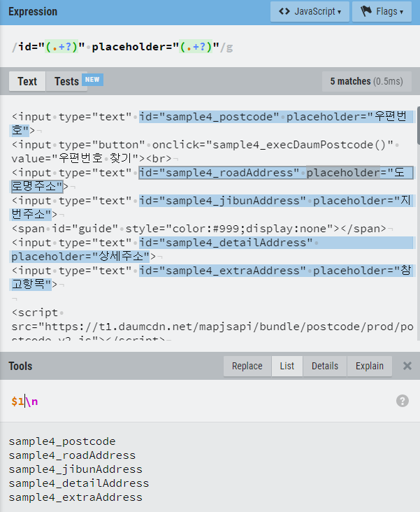This screenshot has width=420, height=512.
Task: Open the Flags dropdown
Action: click(382, 11)
